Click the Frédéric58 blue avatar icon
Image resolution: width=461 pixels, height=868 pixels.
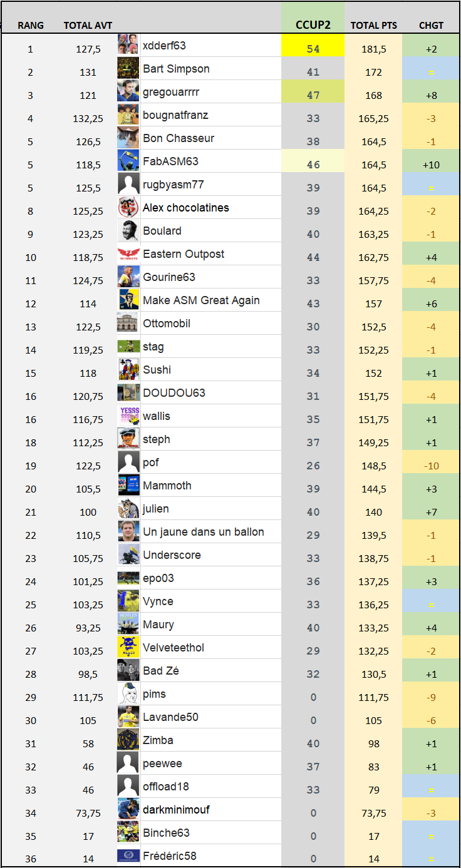coord(128,855)
